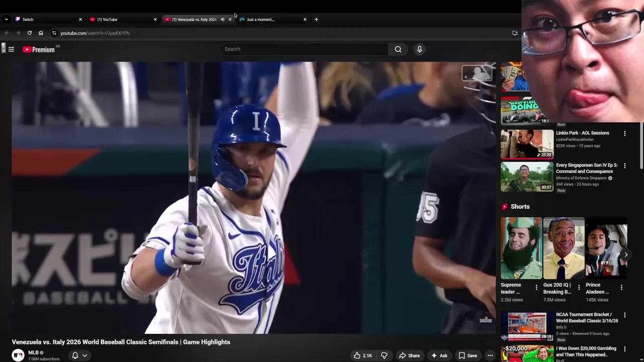644x362 pixels.
Task: Reload the page in browser toolbar
Action: click(30, 33)
